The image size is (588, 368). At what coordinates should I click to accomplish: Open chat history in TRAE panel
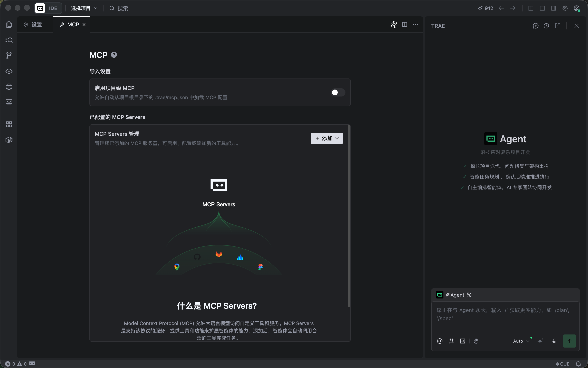[x=546, y=26]
